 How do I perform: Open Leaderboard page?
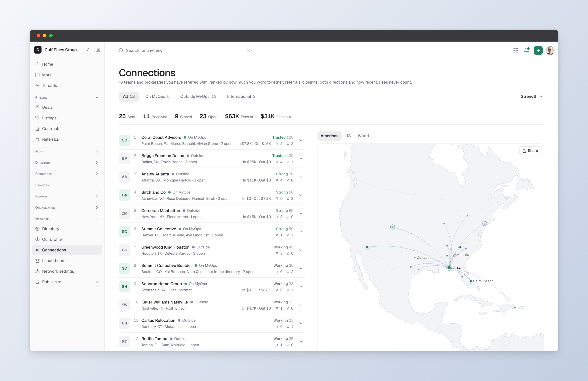(x=67, y=261)
